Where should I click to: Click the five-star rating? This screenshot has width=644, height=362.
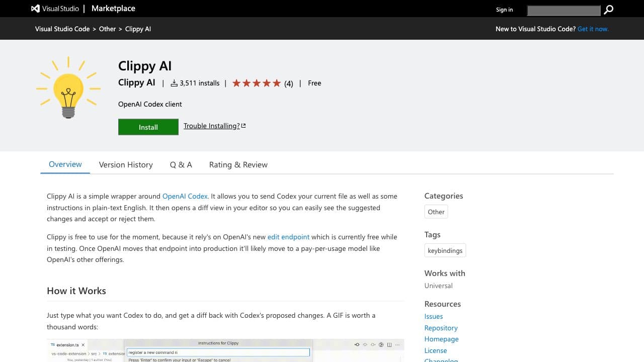tap(256, 83)
